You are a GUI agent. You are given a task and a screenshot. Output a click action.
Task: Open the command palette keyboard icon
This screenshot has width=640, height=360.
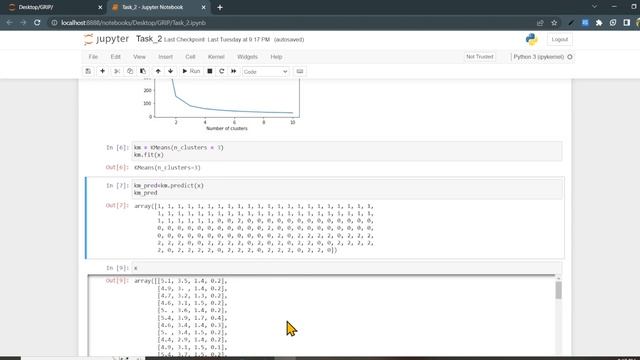(300, 71)
